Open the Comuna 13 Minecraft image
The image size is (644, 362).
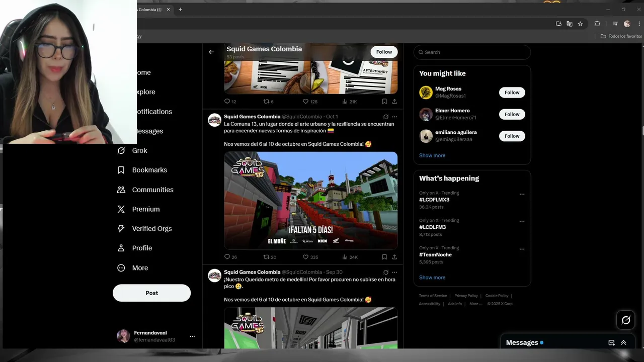(311, 201)
